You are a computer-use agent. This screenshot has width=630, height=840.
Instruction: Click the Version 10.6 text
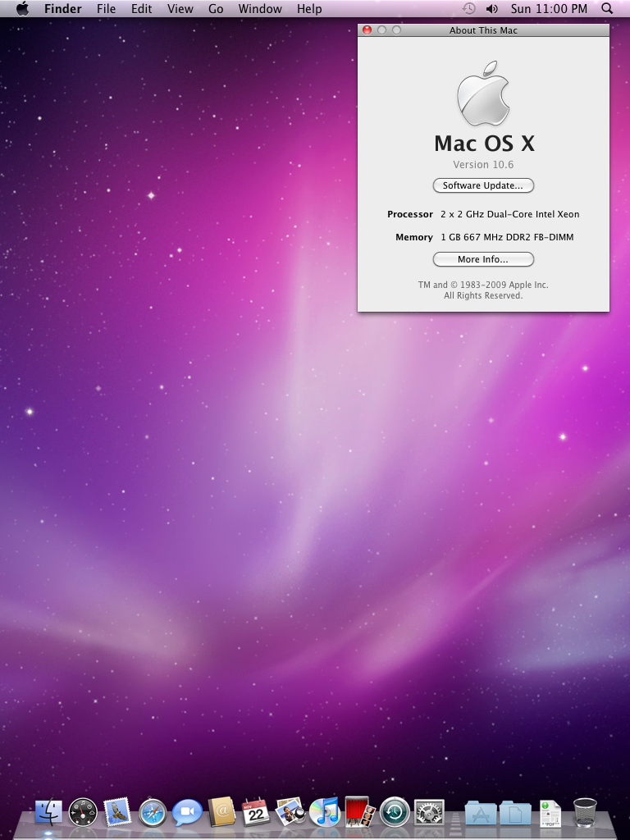tap(483, 164)
